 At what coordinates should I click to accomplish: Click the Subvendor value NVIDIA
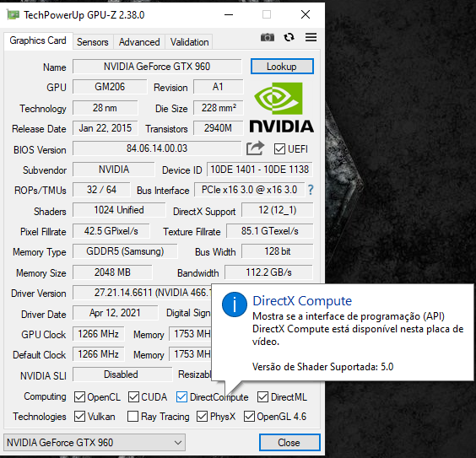click(x=114, y=170)
